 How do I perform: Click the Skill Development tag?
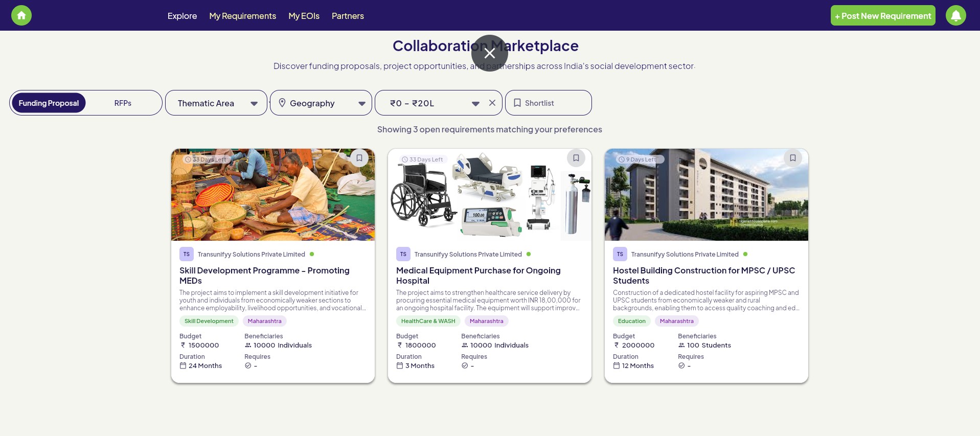pyautogui.click(x=209, y=321)
